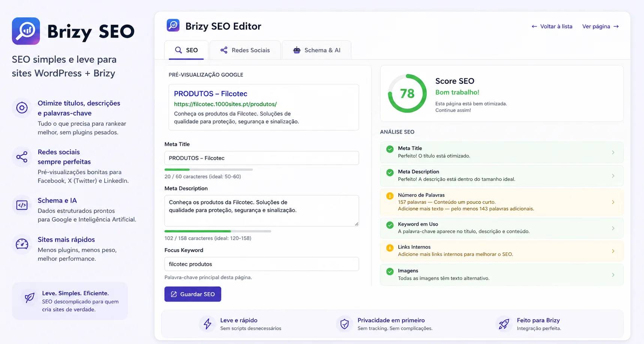Click 'Adicione mais links internos' warning text
The image size is (644, 344).
(x=455, y=254)
